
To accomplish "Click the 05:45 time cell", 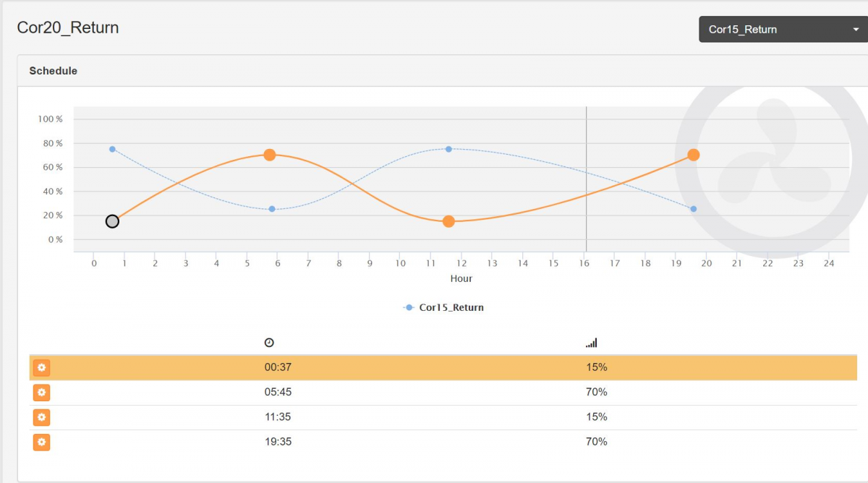I will click(x=278, y=392).
